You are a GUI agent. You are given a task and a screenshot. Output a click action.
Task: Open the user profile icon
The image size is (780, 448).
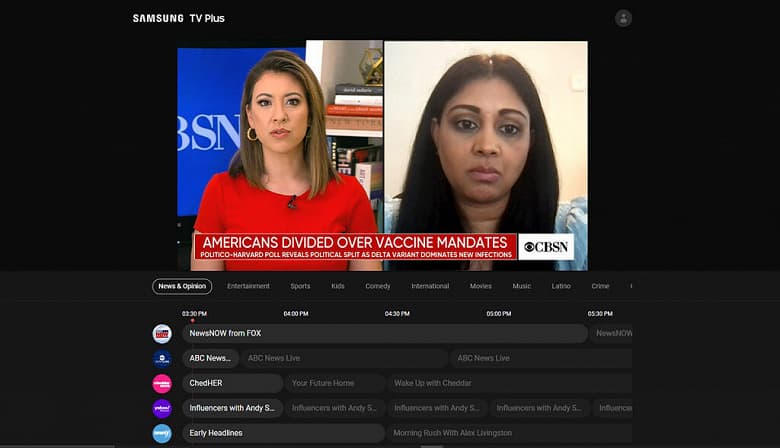tap(623, 18)
